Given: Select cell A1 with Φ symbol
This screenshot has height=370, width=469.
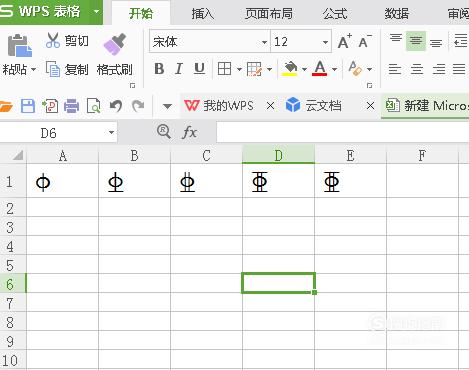Looking at the screenshot, I should (x=63, y=182).
